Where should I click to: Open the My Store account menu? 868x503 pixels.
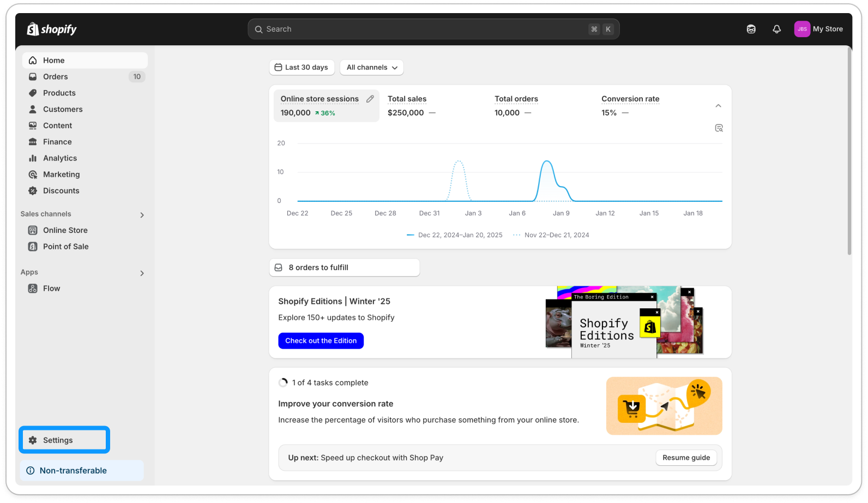pyautogui.click(x=819, y=29)
